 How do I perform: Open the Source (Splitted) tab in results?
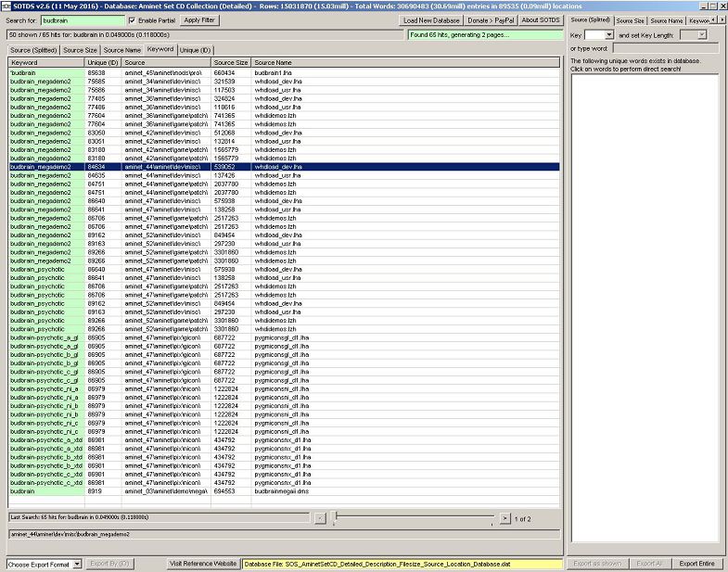[32, 49]
